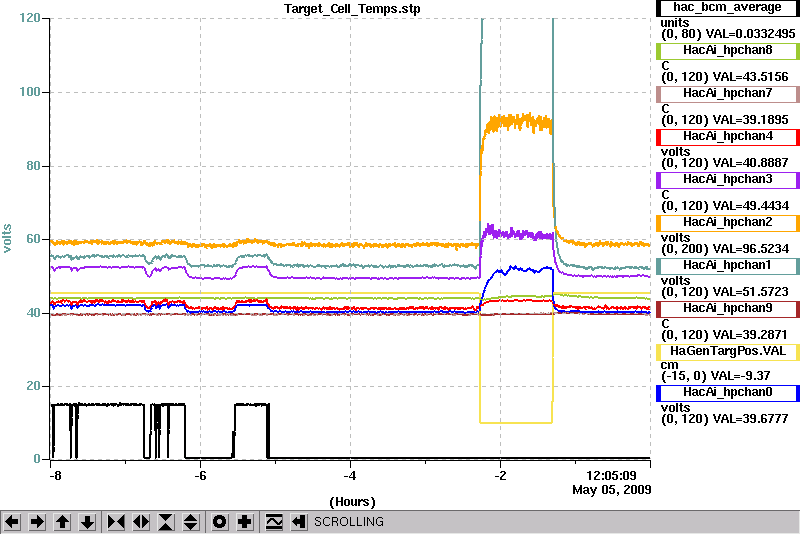This screenshot has height=534, width=800.
Task: Click the value text VAL=39.6777
Action: click(x=751, y=419)
